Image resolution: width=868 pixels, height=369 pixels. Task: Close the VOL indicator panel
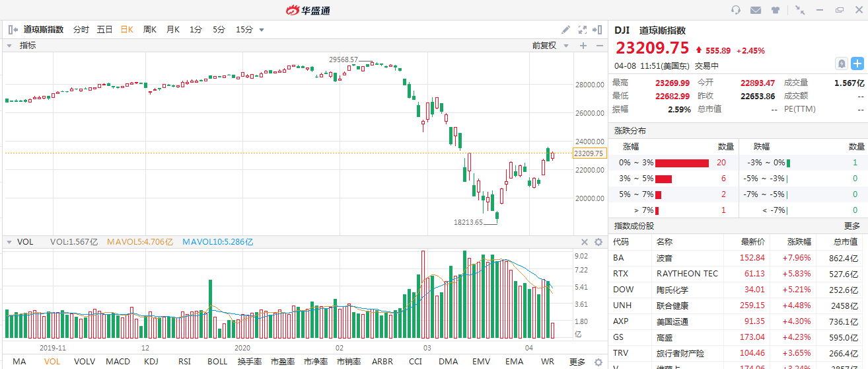(x=585, y=242)
